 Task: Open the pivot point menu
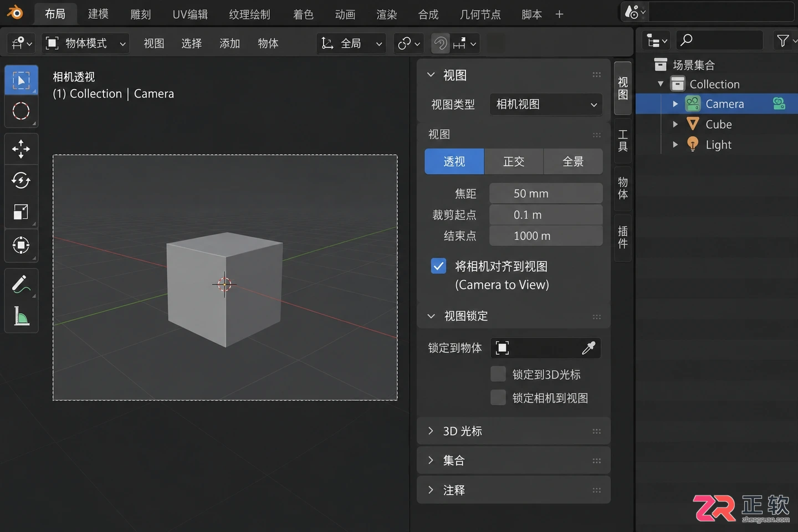[x=409, y=43]
